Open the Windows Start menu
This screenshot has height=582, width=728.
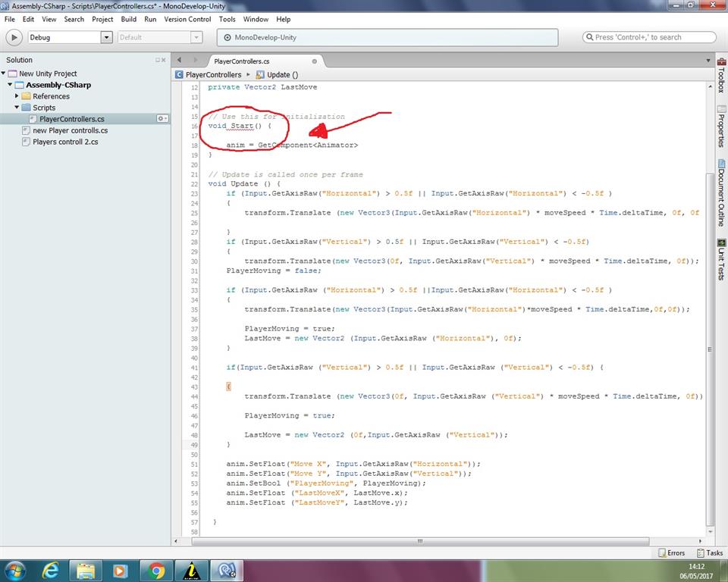pos(15,571)
